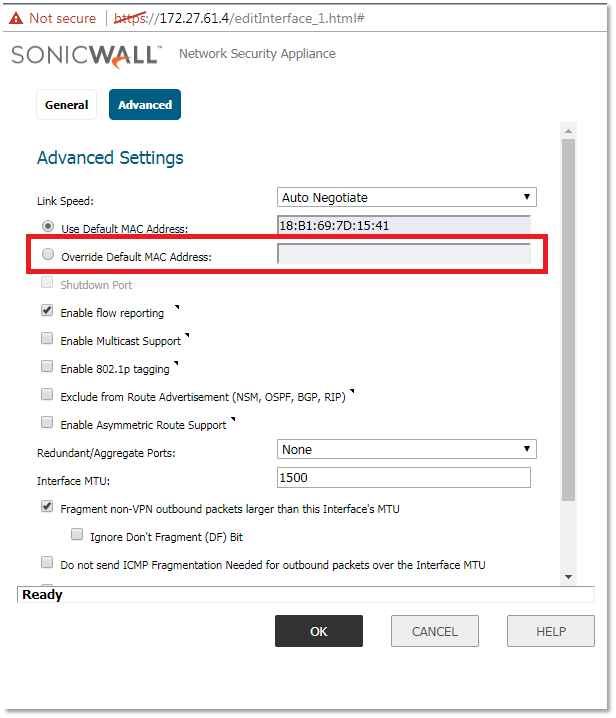Click tooltip triangle beside Enable flow reporting

[177, 307]
